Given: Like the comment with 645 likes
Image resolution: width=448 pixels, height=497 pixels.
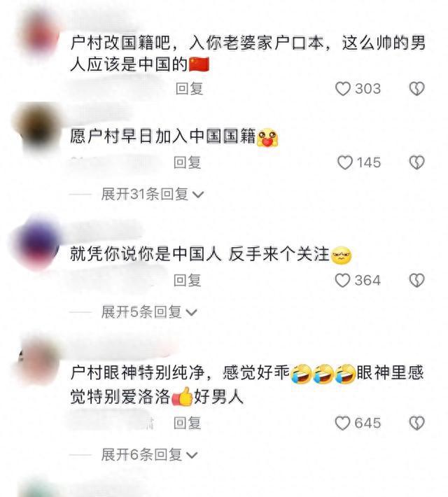Looking at the screenshot, I should click(343, 423).
